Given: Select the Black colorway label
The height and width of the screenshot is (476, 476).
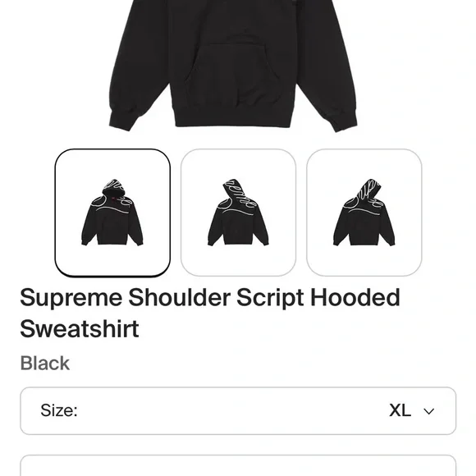Looking at the screenshot, I should tap(45, 363).
